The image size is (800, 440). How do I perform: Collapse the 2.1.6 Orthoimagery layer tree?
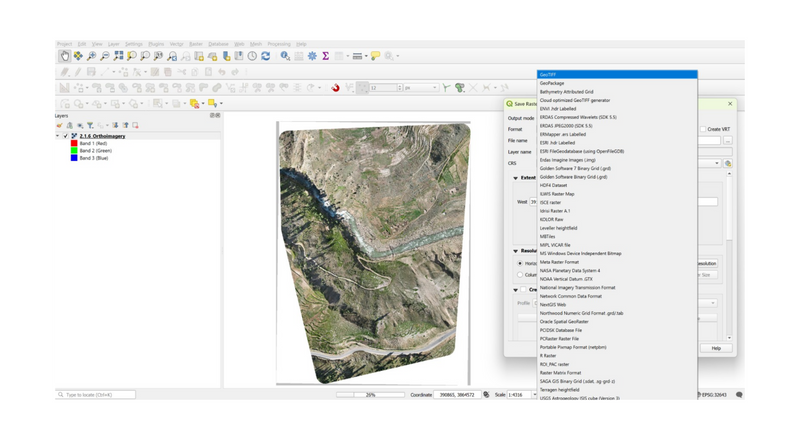click(x=58, y=136)
